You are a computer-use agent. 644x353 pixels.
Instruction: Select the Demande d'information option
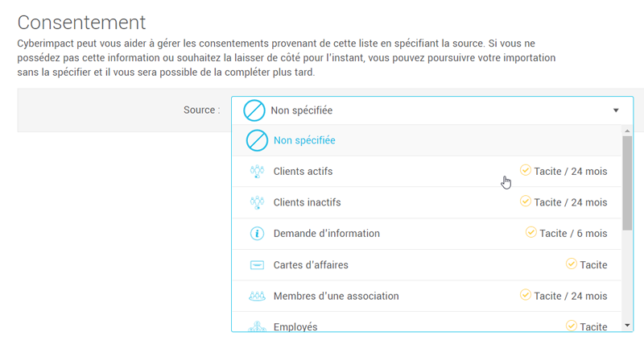click(x=327, y=234)
